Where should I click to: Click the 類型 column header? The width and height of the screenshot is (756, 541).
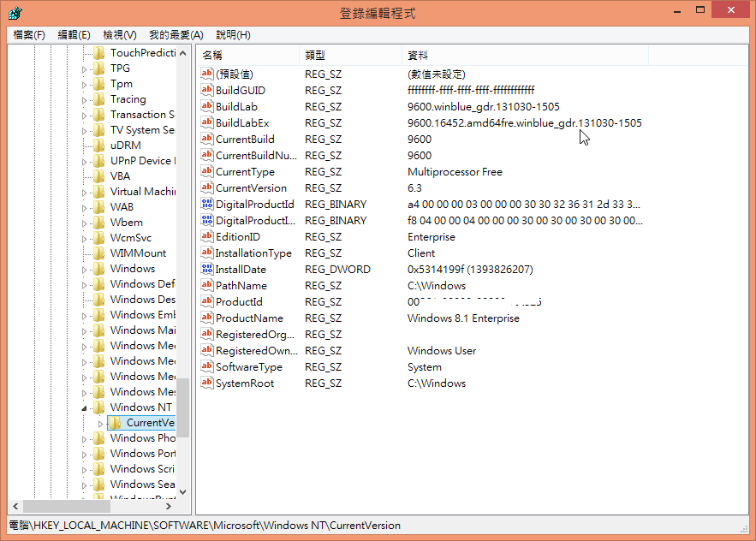(349, 55)
